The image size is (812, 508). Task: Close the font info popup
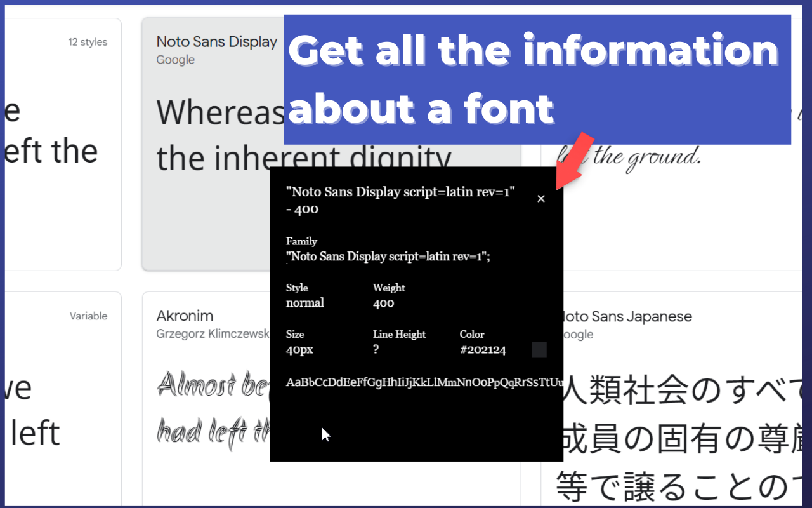(x=541, y=199)
